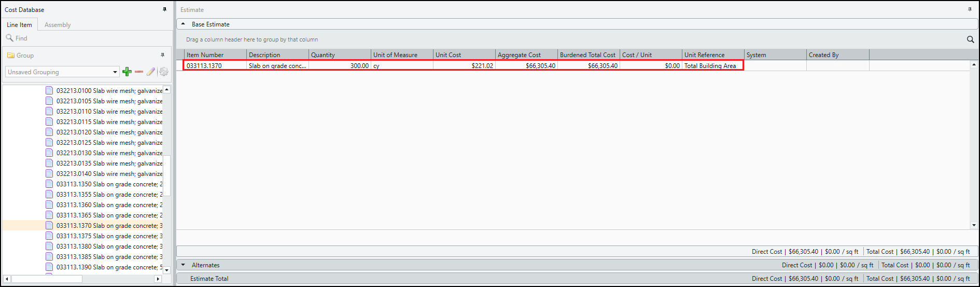
Task: Open the grouping settings gear icon
Action: tap(164, 72)
